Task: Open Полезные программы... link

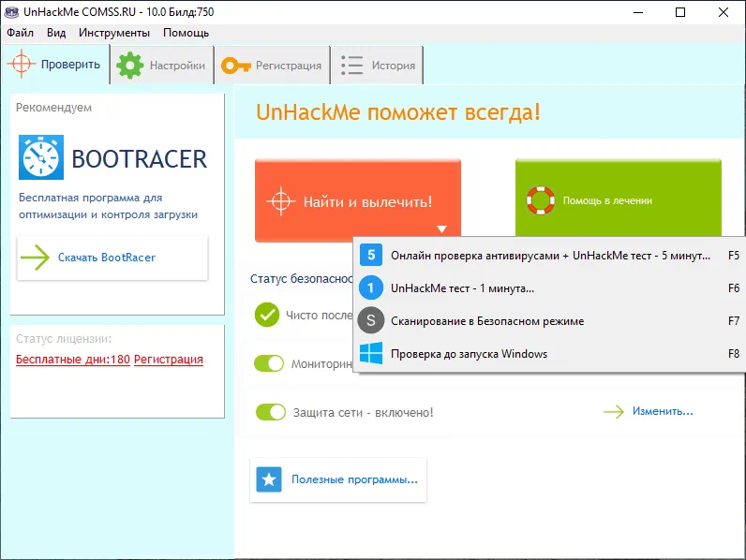Action: tap(354, 479)
